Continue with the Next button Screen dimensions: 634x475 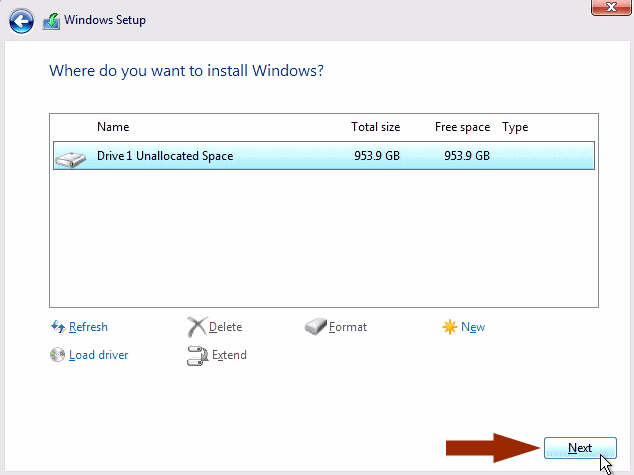580,448
